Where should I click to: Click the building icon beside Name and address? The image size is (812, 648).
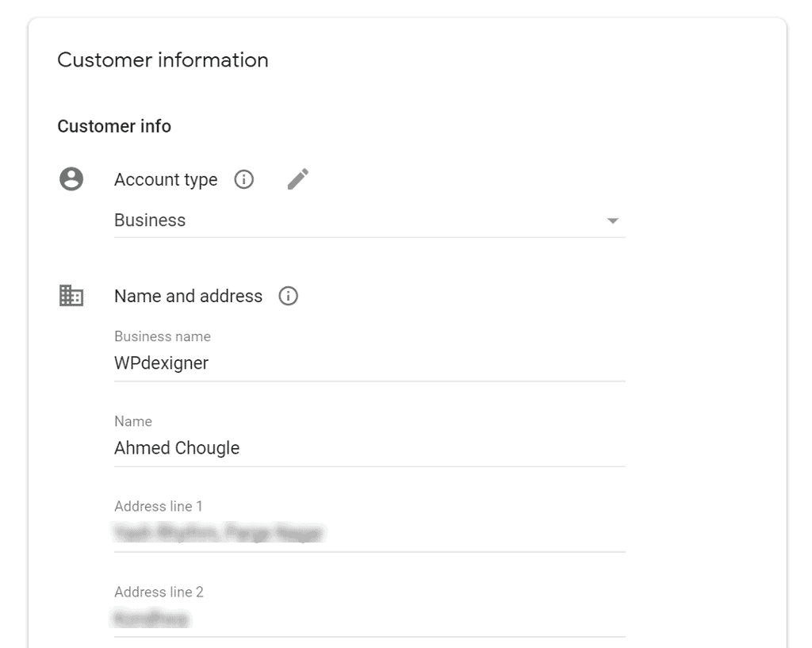71,296
